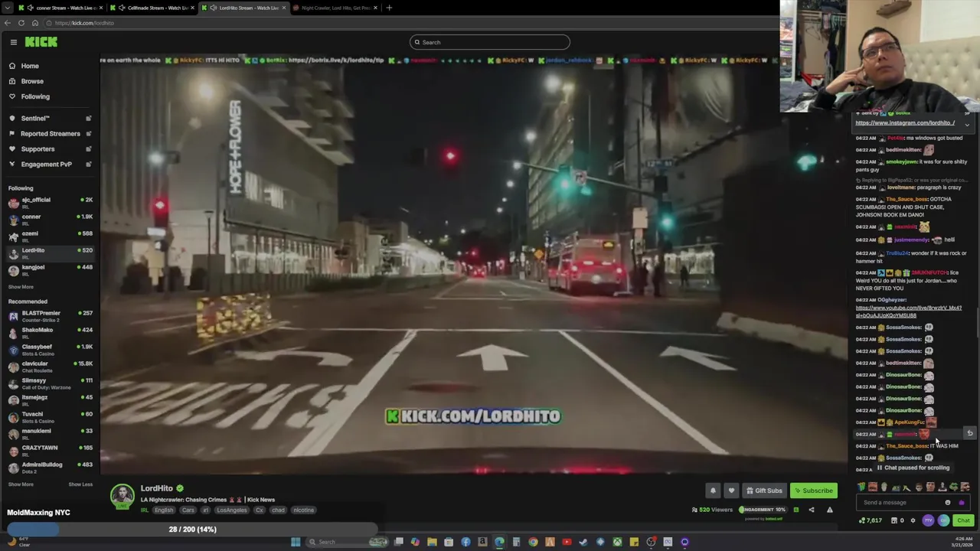This screenshot has height=551, width=980.
Task: Click the browser back arrow
Action: [x=7, y=23]
